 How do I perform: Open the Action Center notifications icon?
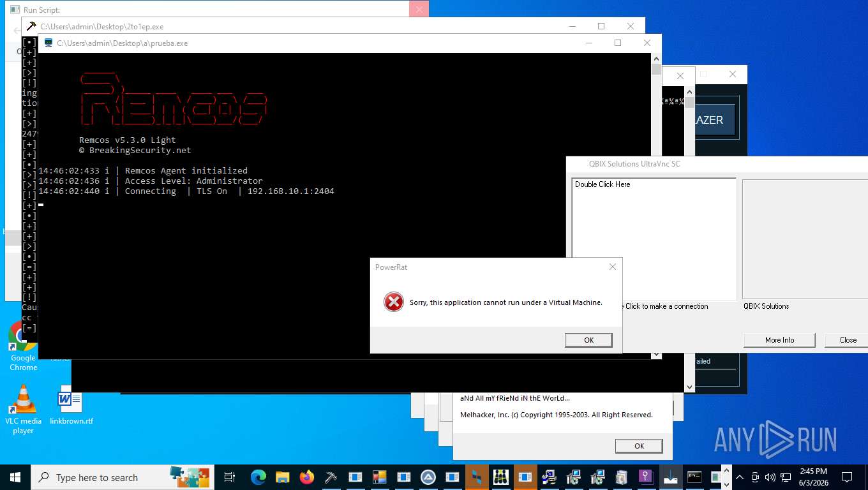(x=847, y=477)
